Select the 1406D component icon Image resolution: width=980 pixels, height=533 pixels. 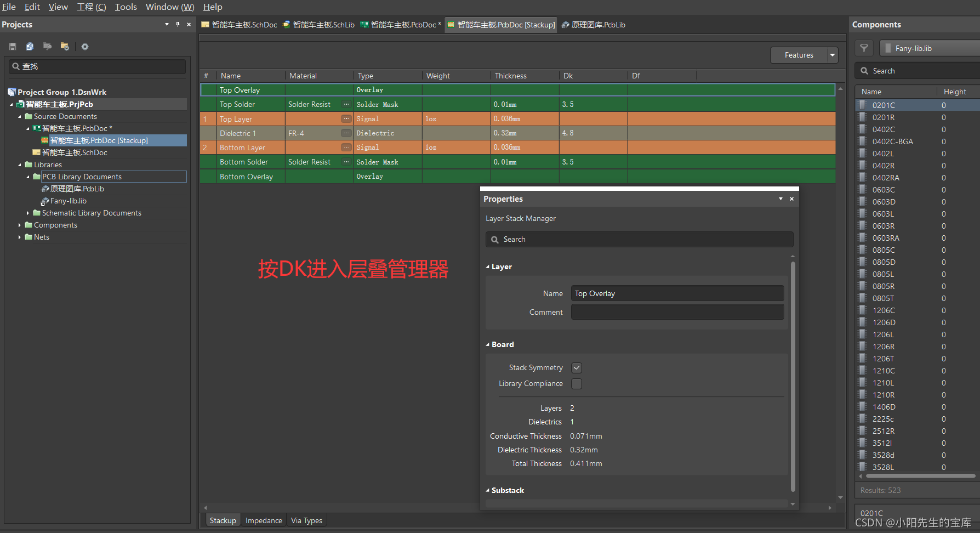863,406
